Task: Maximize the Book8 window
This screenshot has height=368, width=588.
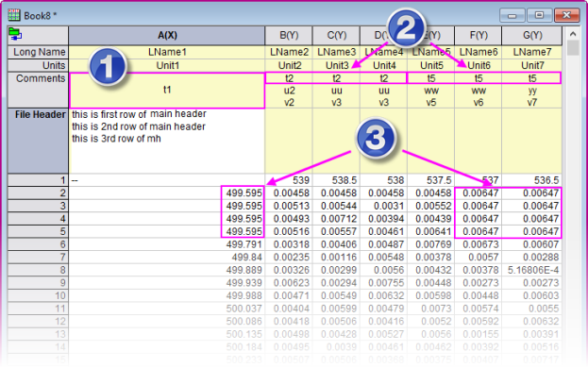Action: [x=539, y=15]
